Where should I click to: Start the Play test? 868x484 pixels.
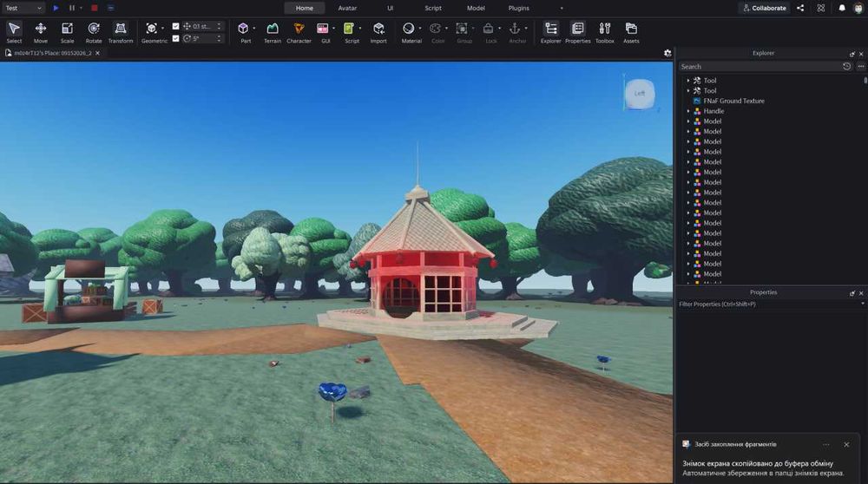[56, 8]
